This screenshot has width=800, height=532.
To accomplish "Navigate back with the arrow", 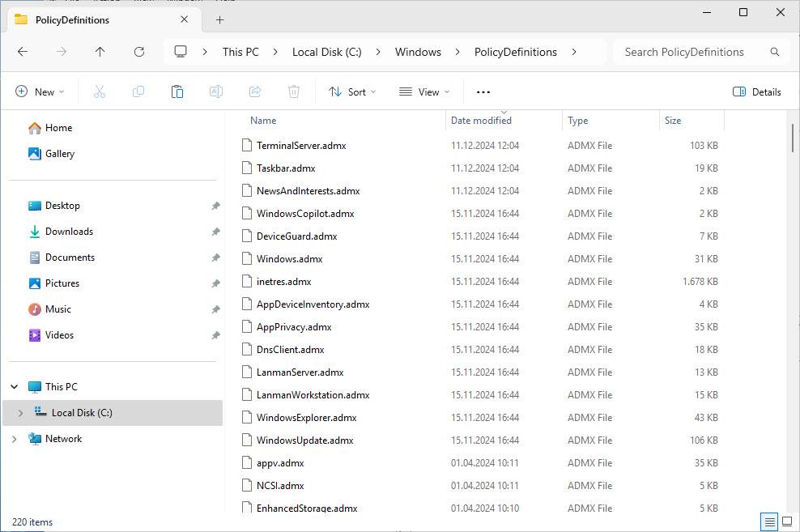I will pyautogui.click(x=23, y=52).
